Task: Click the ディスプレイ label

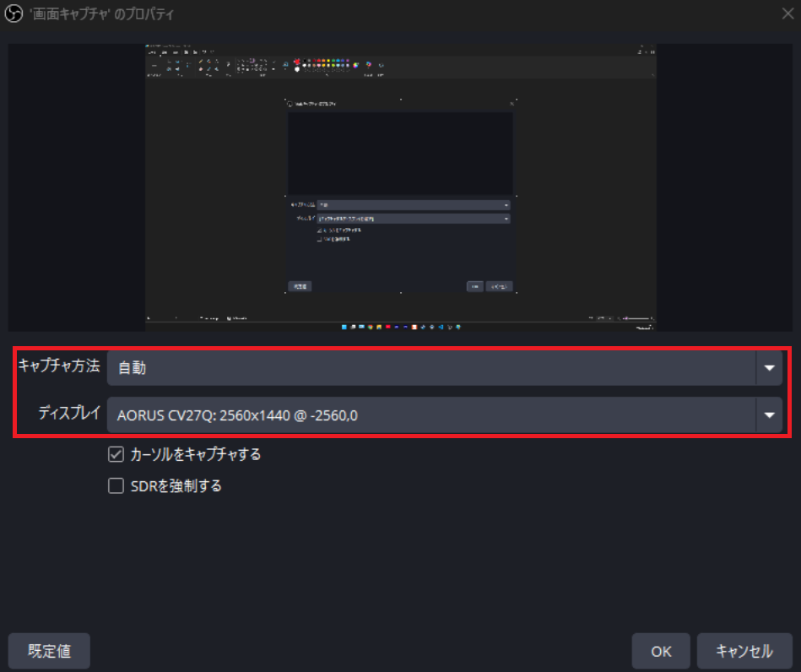Action: tap(69, 414)
